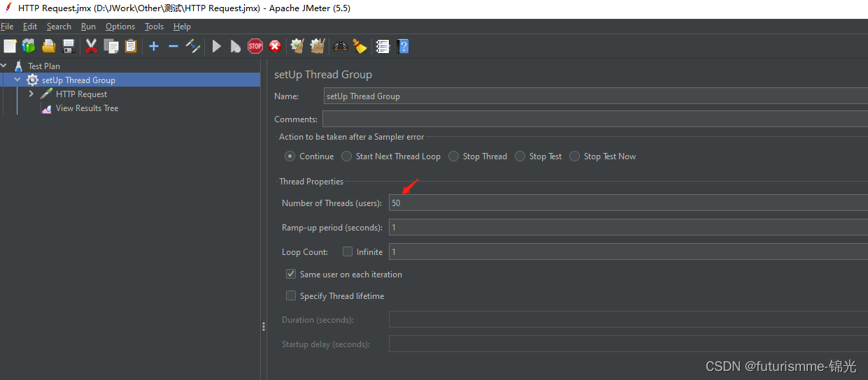Screen dimensions: 868x380
Task: Click the Number of Threads field
Action: click(x=628, y=203)
